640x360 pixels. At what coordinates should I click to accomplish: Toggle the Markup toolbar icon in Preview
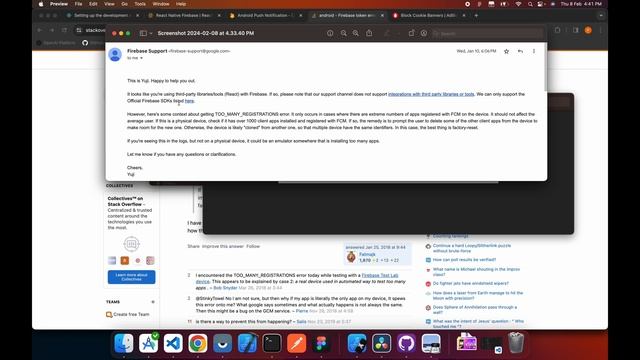(424, 33)
